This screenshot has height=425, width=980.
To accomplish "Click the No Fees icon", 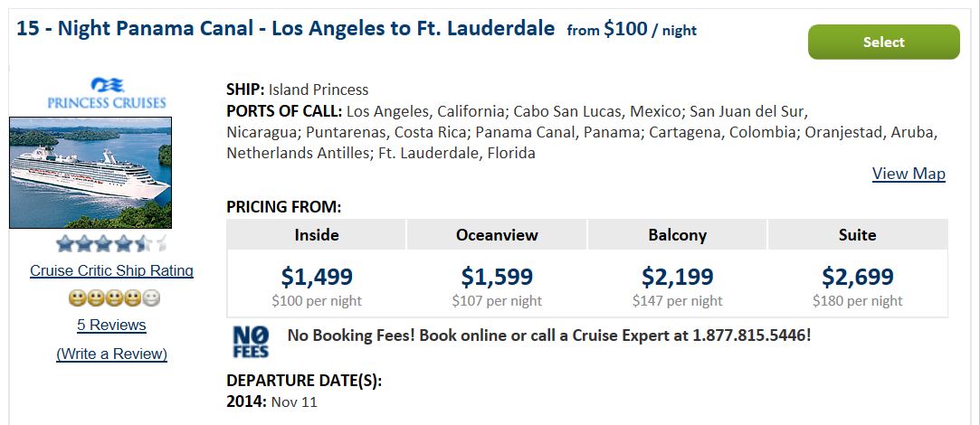I will point(251,342).
